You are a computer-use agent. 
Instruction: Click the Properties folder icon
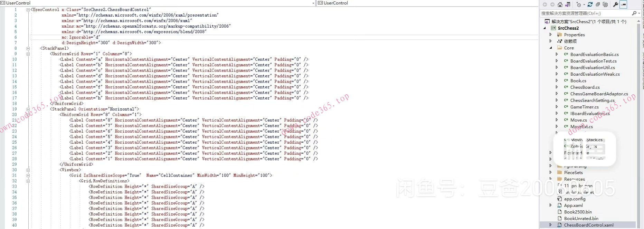coord(560,35)
